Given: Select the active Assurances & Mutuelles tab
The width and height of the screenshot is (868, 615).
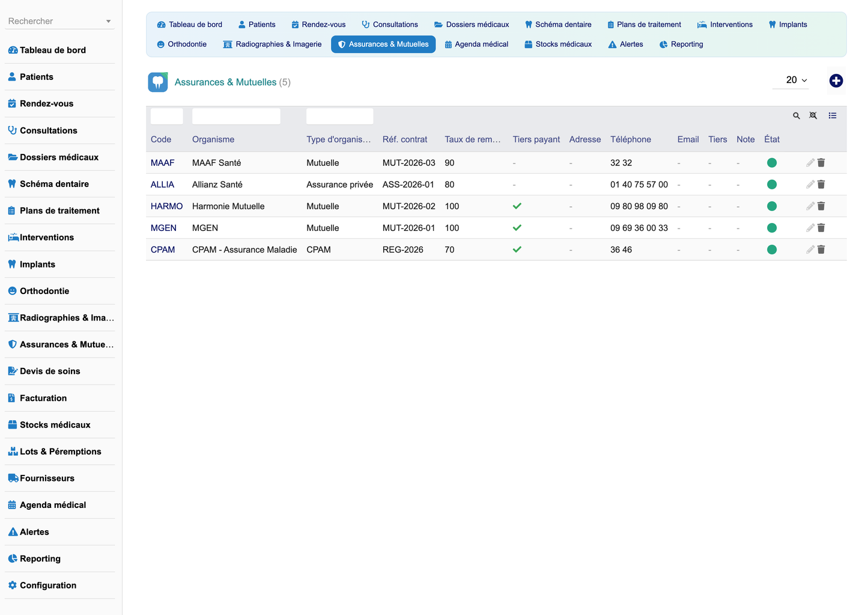Looking at the screenshot, I should [383, 44].
